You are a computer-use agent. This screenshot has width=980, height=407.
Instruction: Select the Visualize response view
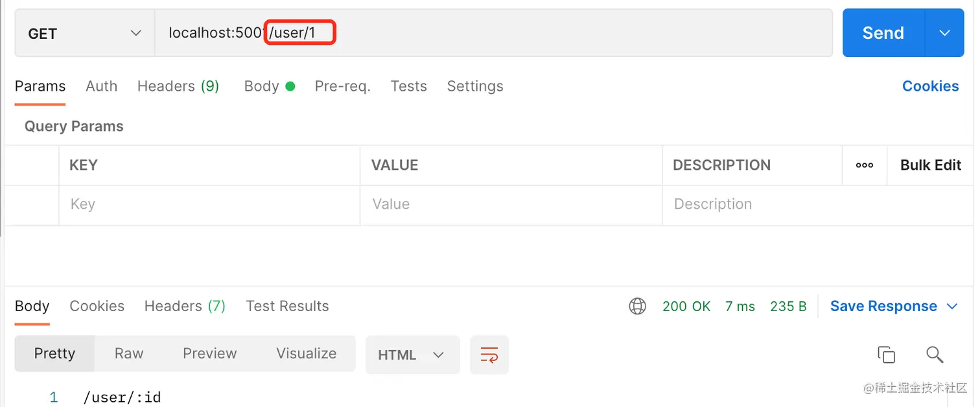click(307, 353)
